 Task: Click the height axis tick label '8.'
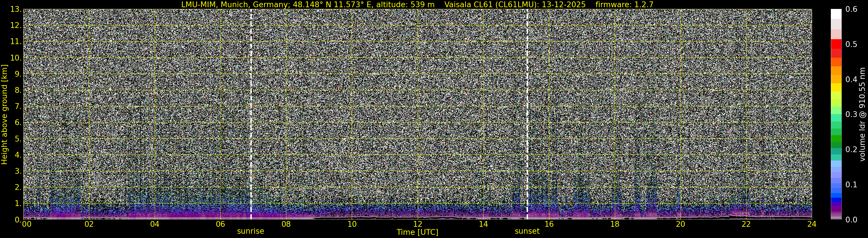coord(18,90)
